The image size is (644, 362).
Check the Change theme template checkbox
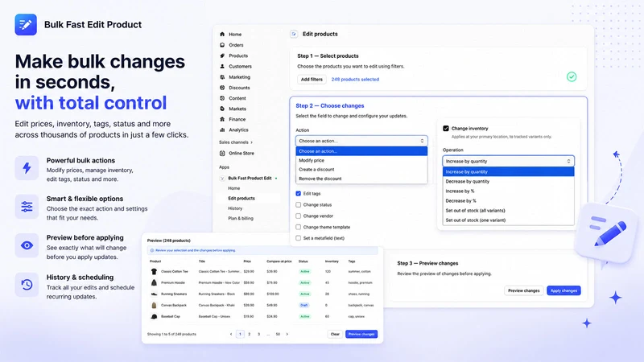pyautogui.click(x=298, y=227)
